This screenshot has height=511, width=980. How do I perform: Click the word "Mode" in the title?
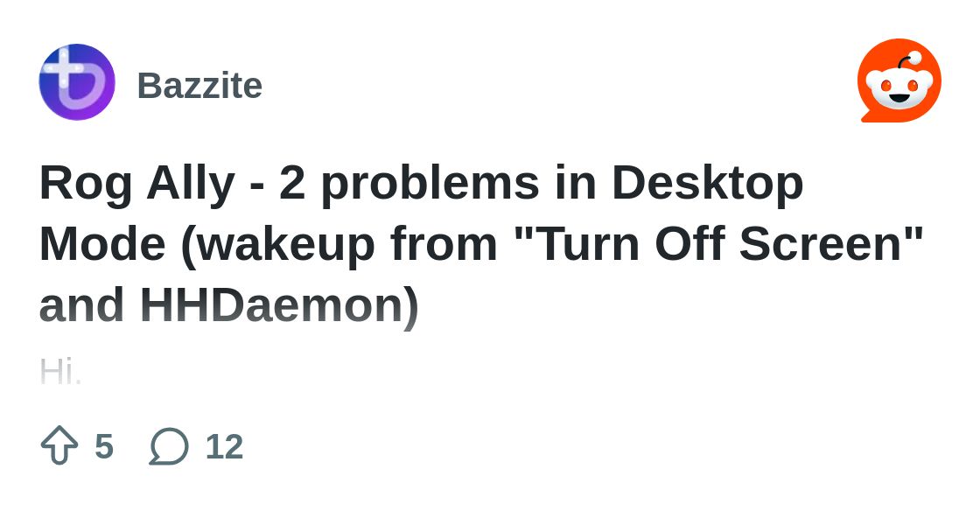tap(102, 244)
